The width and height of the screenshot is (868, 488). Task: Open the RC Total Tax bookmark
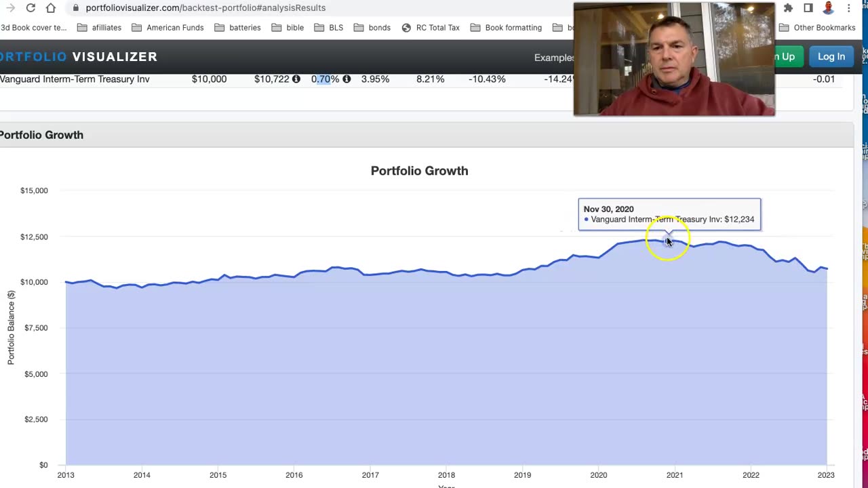pos(431,28)
